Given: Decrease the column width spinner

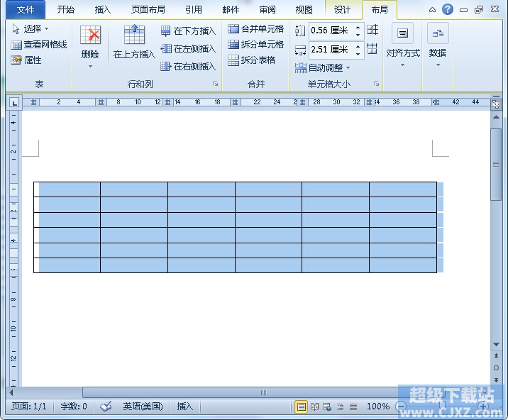Looking at the screenshot, I should click(358, 54).
